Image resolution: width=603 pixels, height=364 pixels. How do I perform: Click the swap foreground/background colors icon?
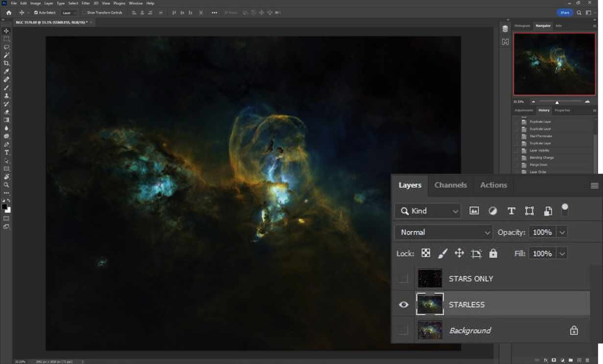click(x=9, y=201)
